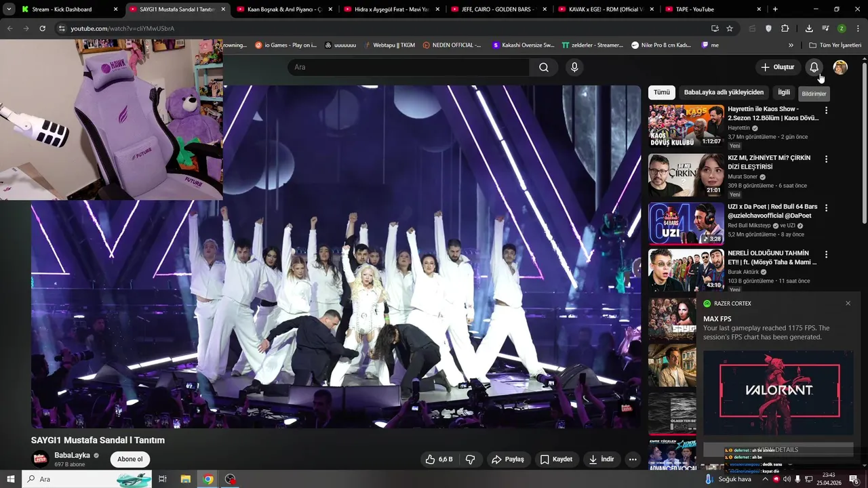This screenshot has height=488, width=868.
Task: Expand hidden bookmarks chevron
Action: tap(791, 45)
